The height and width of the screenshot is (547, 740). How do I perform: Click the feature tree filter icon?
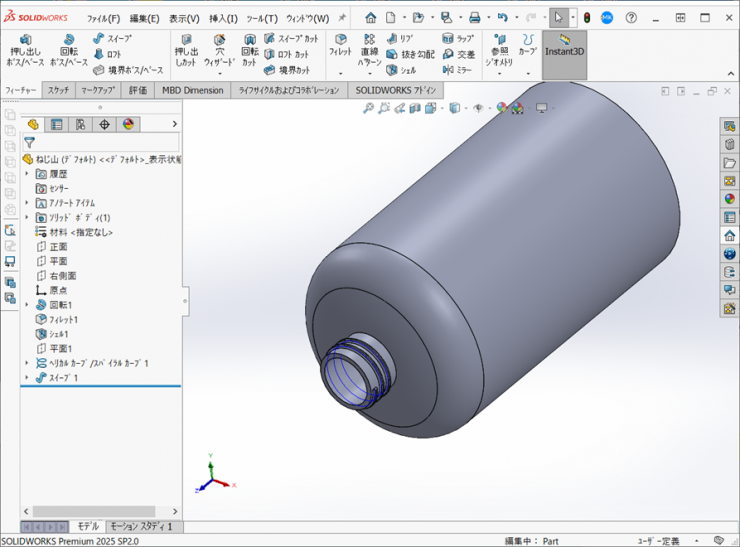point(30,143)
